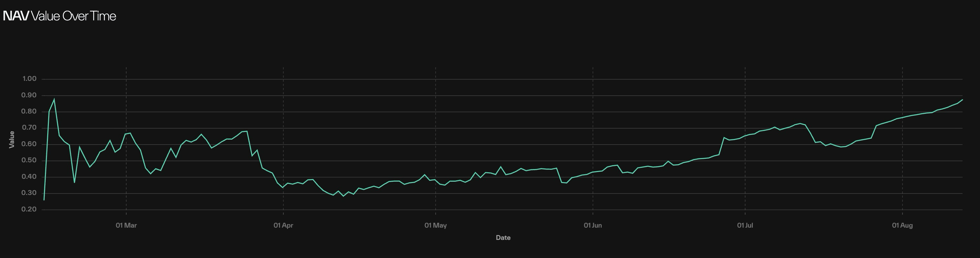
Task: Click the 0.80 y-axis tick label
Action: [29, 112]
